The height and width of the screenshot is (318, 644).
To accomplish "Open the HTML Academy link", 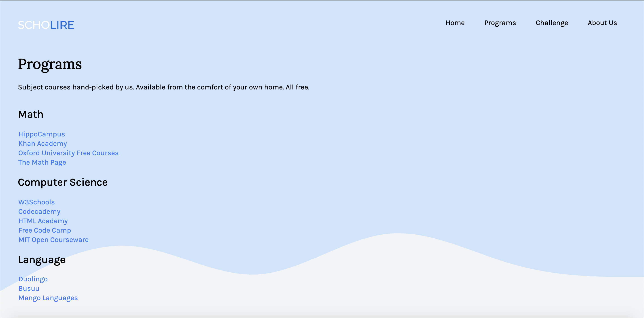I will tap(43, 221).
